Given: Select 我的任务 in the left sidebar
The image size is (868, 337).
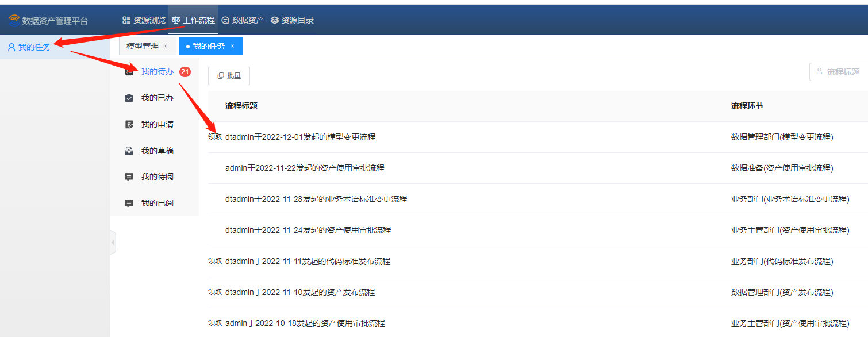Looking at the screenshot, I should click(x=34, y=47).
